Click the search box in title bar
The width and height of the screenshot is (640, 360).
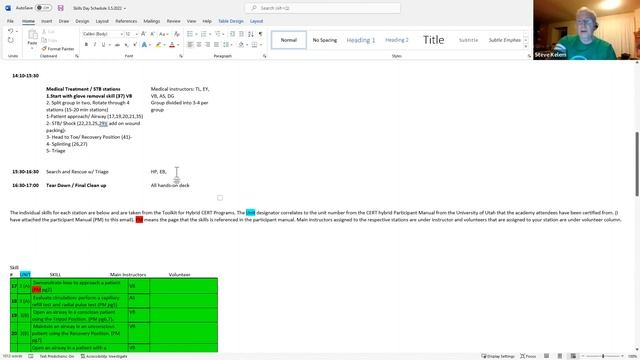(322, 8)
